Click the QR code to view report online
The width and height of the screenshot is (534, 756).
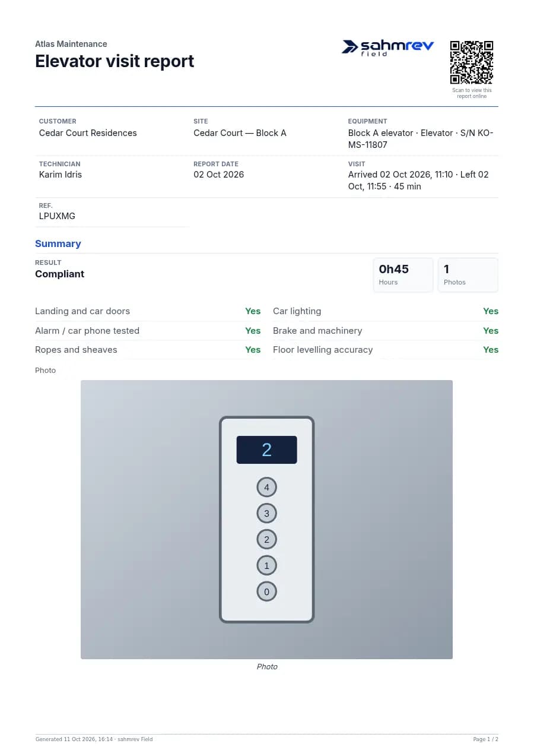(472, 62)
